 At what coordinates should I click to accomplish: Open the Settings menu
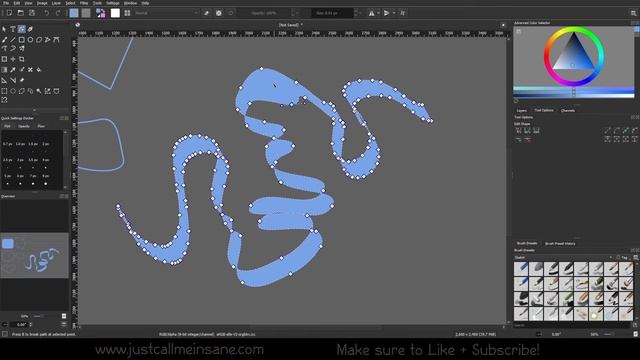[113, 3]
